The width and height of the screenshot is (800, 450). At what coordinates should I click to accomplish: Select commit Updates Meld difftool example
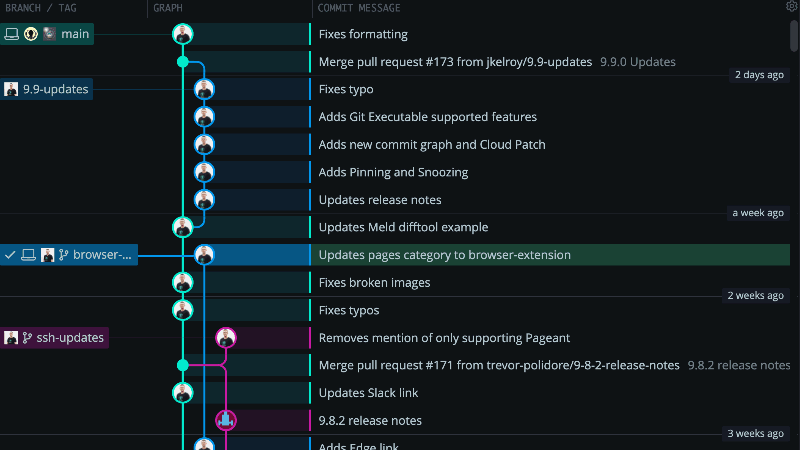click(403, 228)
